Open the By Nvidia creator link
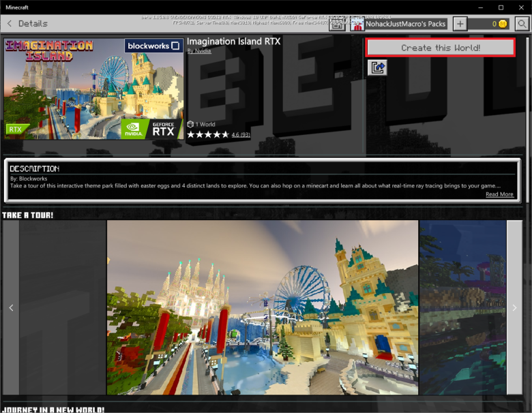 pos(199,51)
